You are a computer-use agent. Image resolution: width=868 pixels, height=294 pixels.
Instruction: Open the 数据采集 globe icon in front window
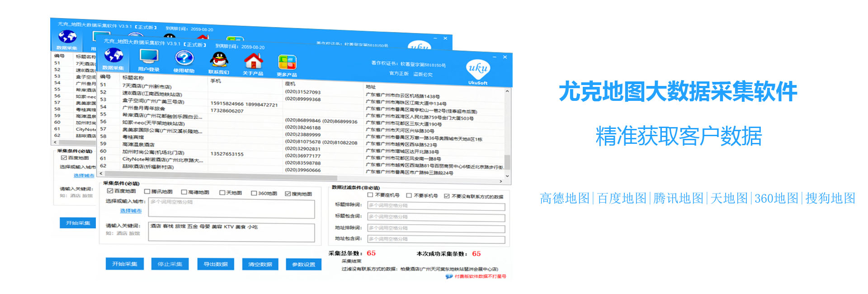(x=113, y=56)
